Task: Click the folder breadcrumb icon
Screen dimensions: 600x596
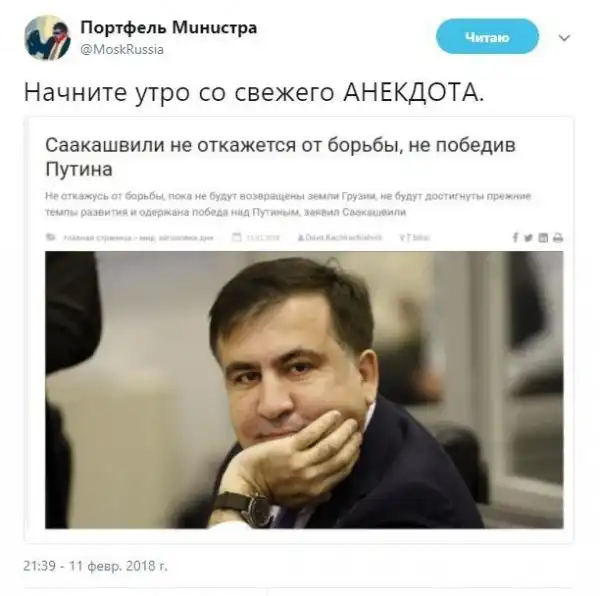Action: pyautogui.click(x=51, y=237)
